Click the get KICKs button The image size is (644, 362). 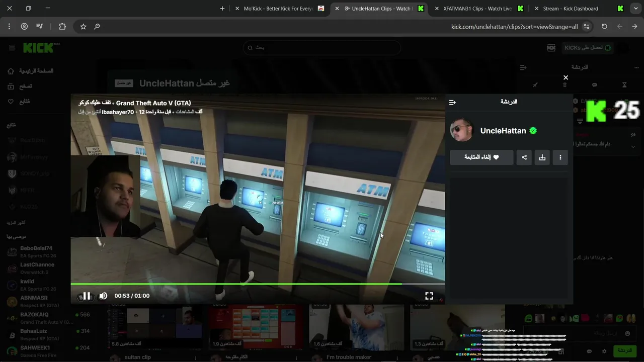[x=588, y=48]
